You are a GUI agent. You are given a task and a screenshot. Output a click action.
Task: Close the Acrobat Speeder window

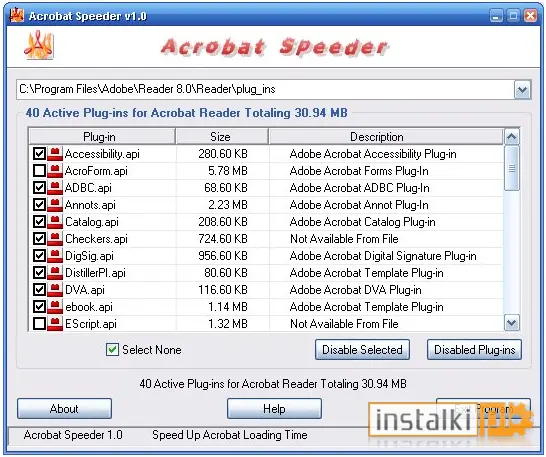tap(530, 16)
